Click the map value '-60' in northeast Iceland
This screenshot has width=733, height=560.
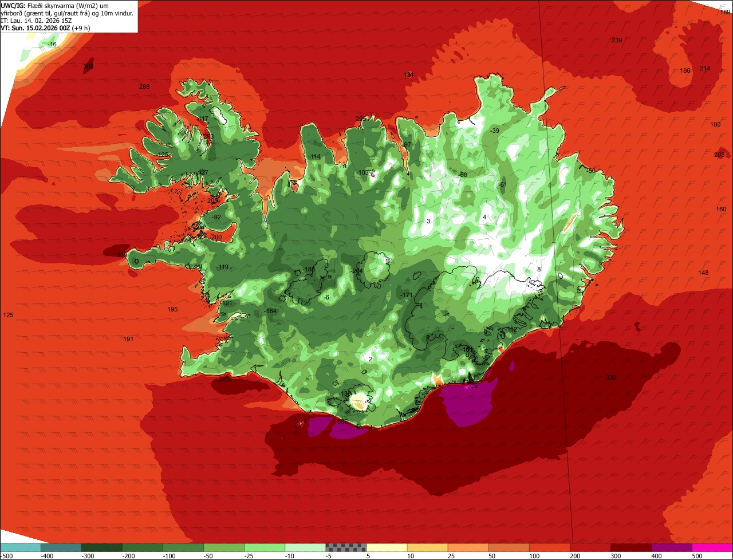(x=463, y=175)
